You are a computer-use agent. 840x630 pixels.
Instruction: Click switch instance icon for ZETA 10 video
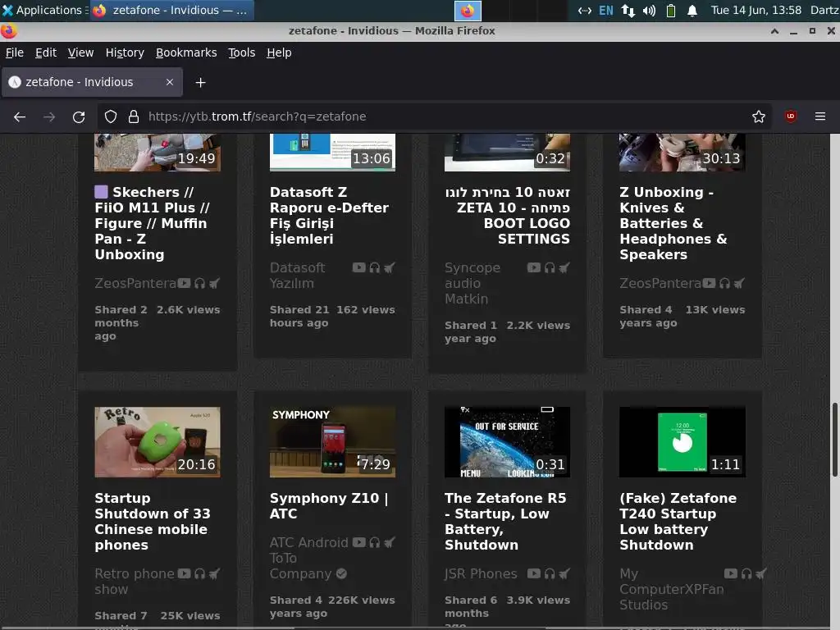click(564, 267)
